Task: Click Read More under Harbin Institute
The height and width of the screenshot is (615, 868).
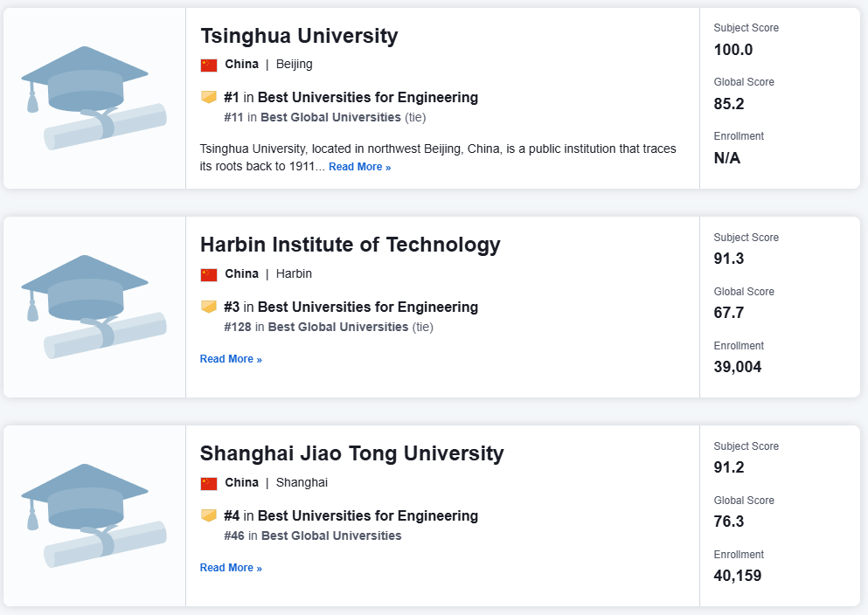Action: (x=231, y=359)
